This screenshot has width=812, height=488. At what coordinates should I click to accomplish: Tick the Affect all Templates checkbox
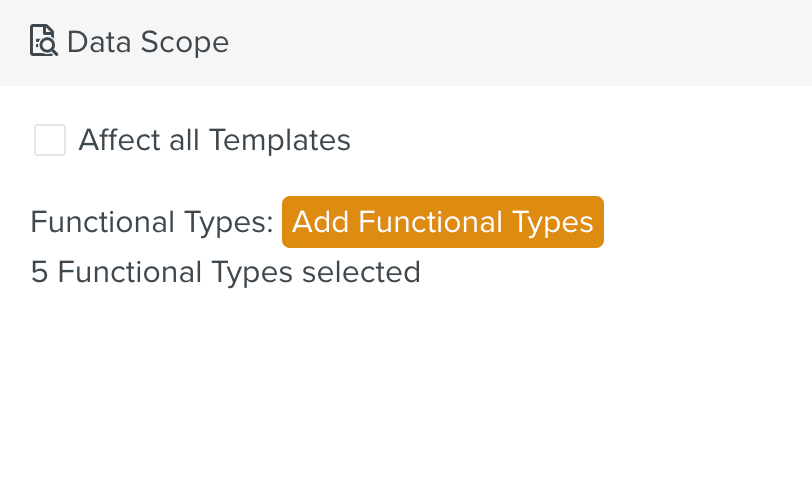click(x=50, y=140)
